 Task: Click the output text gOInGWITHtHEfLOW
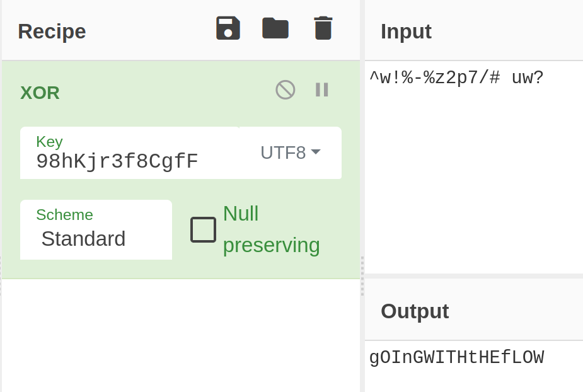point(456,358)
